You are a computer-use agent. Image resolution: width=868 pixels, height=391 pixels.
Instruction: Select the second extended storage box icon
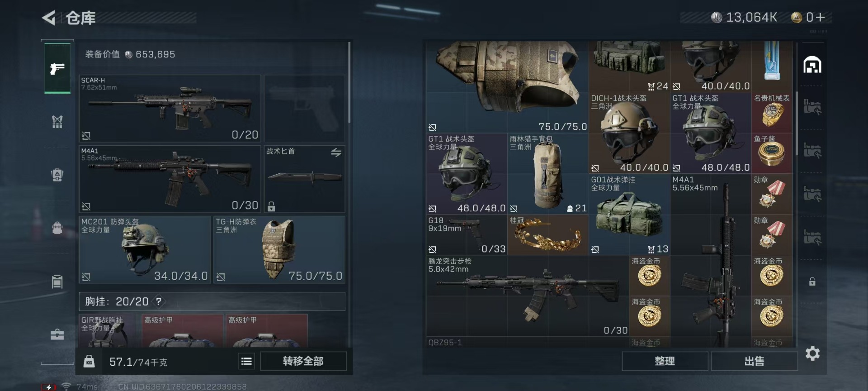812,151
